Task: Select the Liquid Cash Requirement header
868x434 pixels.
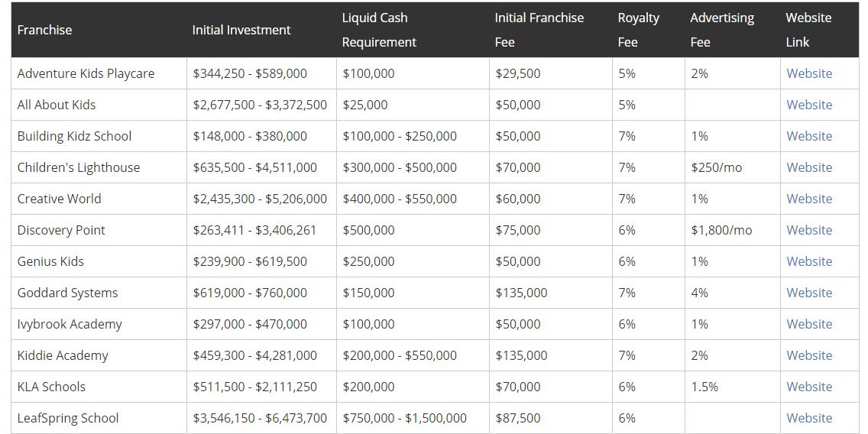Action: 379,30
